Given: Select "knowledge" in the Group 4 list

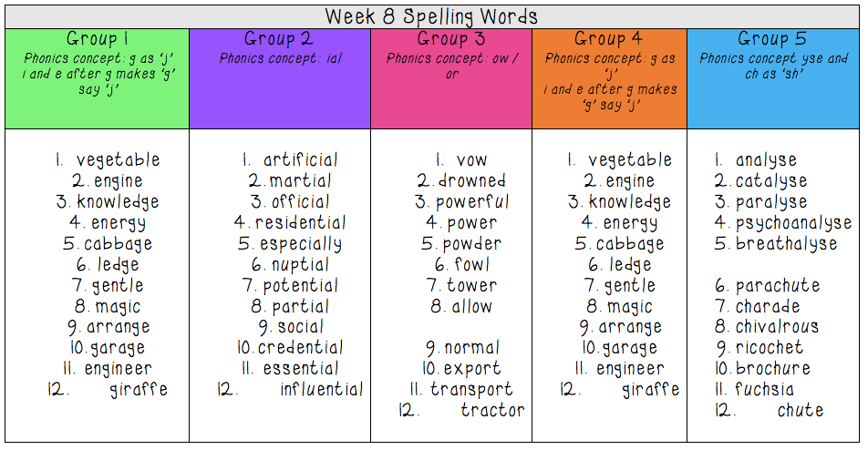Looking at the screenshot, I should pyautogui.click(x=629, y=202).
